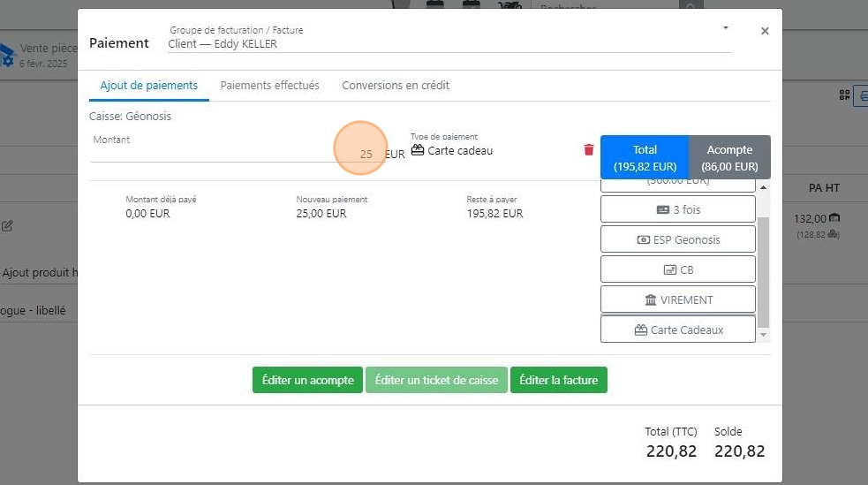Open the Groupe de facturation dropdown arrow
Viewport: 868px width, 485px height.
coord(725,27)
